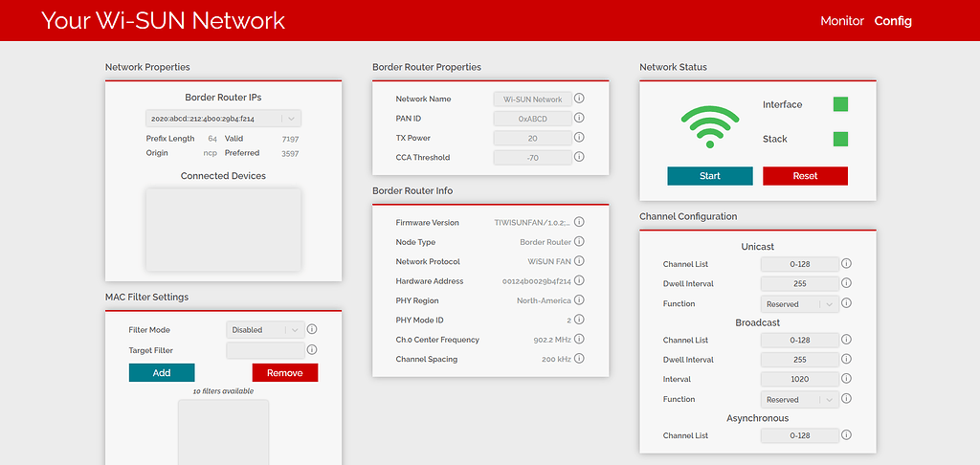Click the Broadcast Channel List field
980x465 pixels.
(799, 340)
